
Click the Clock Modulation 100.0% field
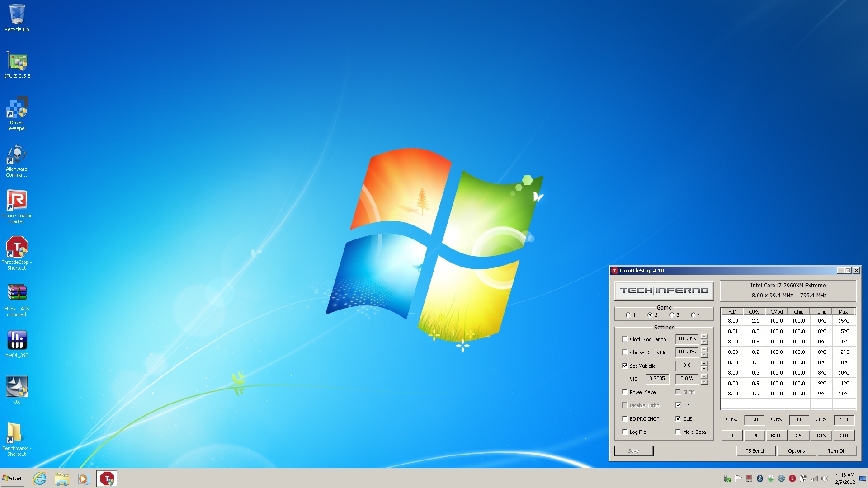point(687,339)
